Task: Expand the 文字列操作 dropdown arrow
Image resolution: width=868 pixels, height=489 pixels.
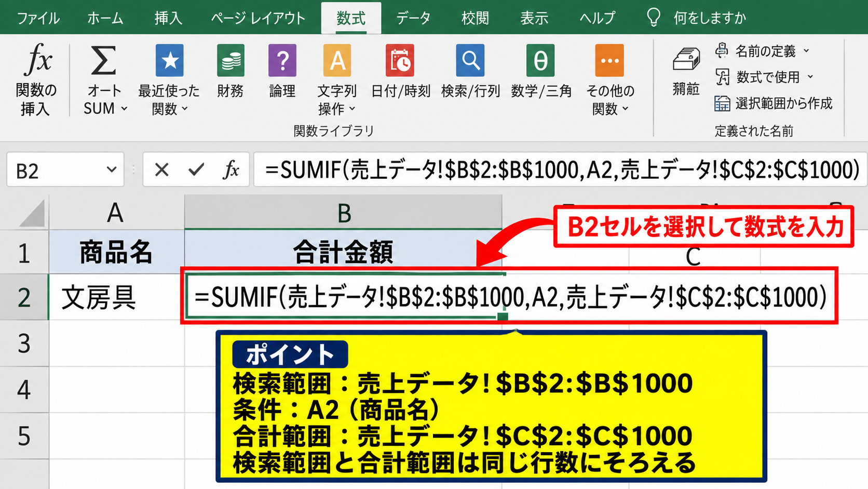Action: [x=352, y=109]
